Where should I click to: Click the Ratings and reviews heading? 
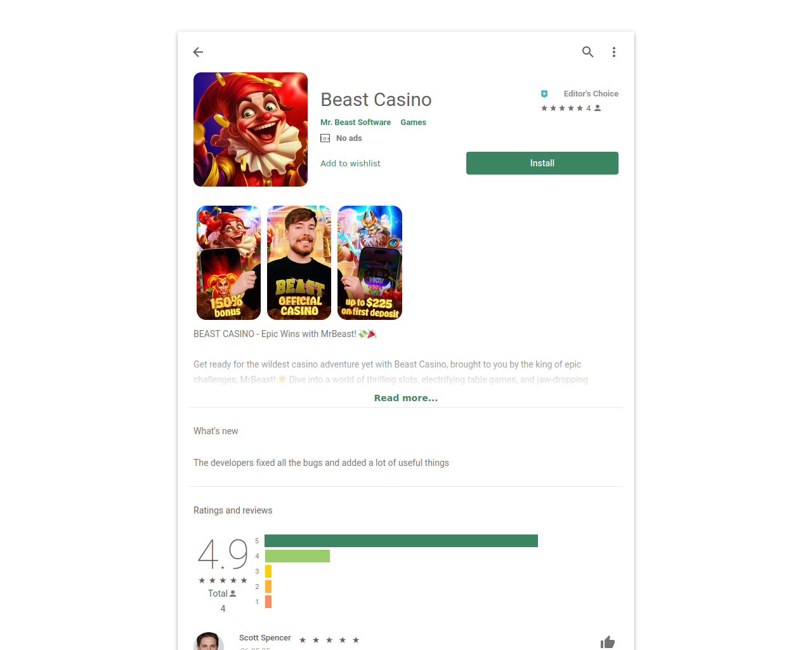tap(233, 510)
